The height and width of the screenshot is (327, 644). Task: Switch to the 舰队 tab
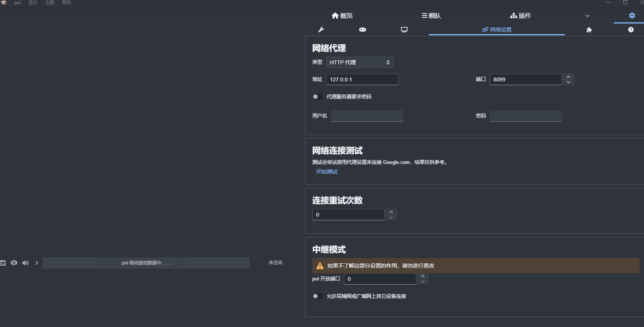[431, 16]
